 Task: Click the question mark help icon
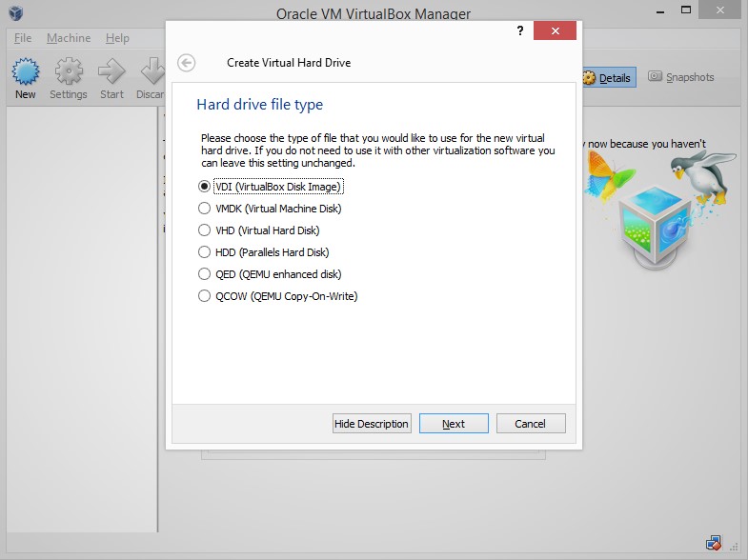[520, 31]
